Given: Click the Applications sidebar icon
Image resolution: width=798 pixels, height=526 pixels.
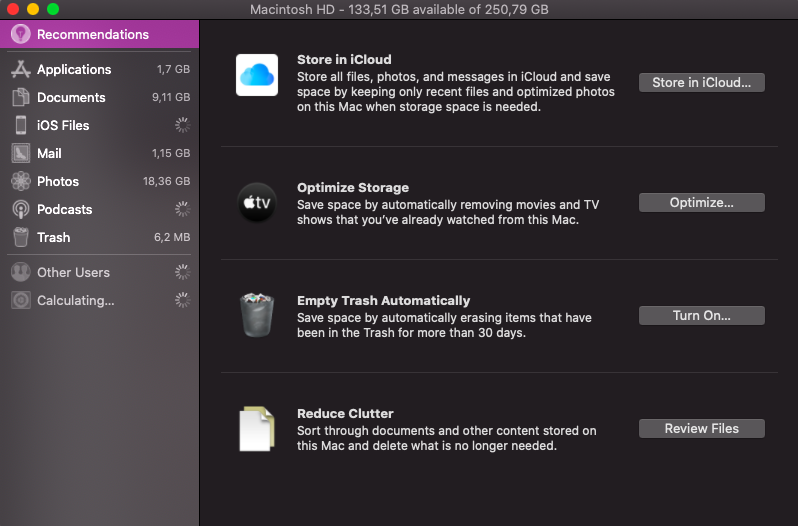Looking at the screenshot, I should tap(20, 69).
